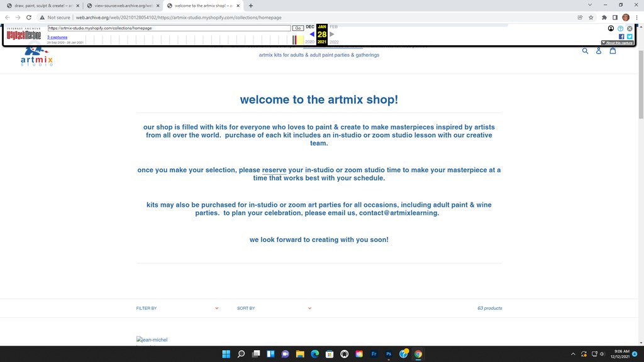Switch to draw, paint, sculpt & create tab
The width and height of the screenshot is (644, 362).
click(x=43, y=6)
